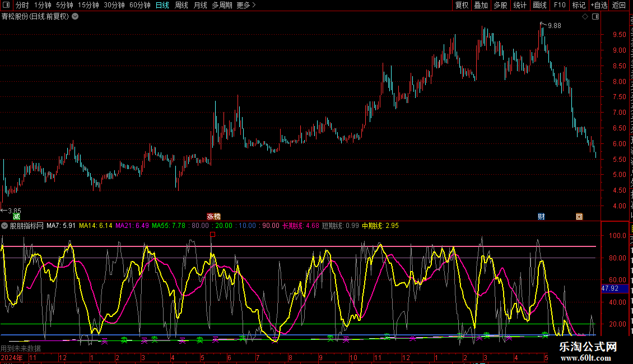The height and width of the screenshot is (364, 633).
Task: Toggle right side panel icon near chart corner
Action: click(x=595, y=17)
